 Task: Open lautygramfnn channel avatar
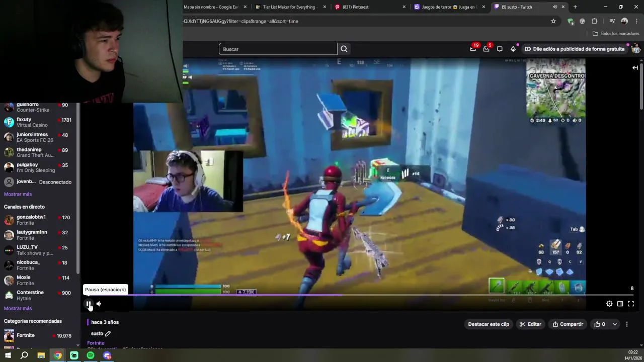[9, 235]
